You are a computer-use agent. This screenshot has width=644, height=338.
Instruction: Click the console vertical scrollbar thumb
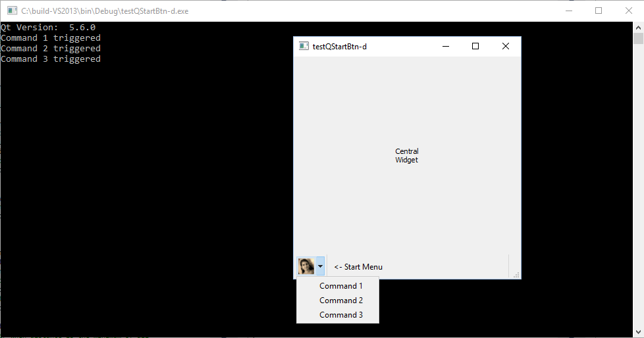(x=638, y=39)
